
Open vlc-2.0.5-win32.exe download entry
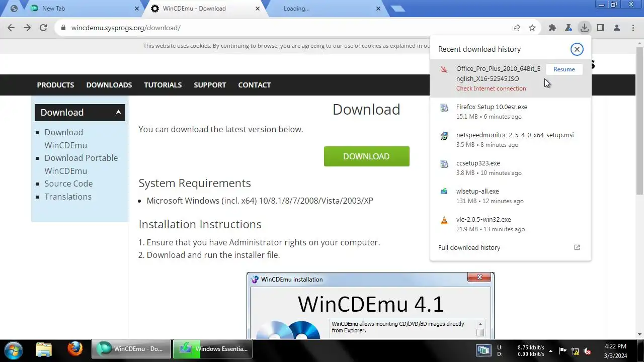[x=511, y=224]
